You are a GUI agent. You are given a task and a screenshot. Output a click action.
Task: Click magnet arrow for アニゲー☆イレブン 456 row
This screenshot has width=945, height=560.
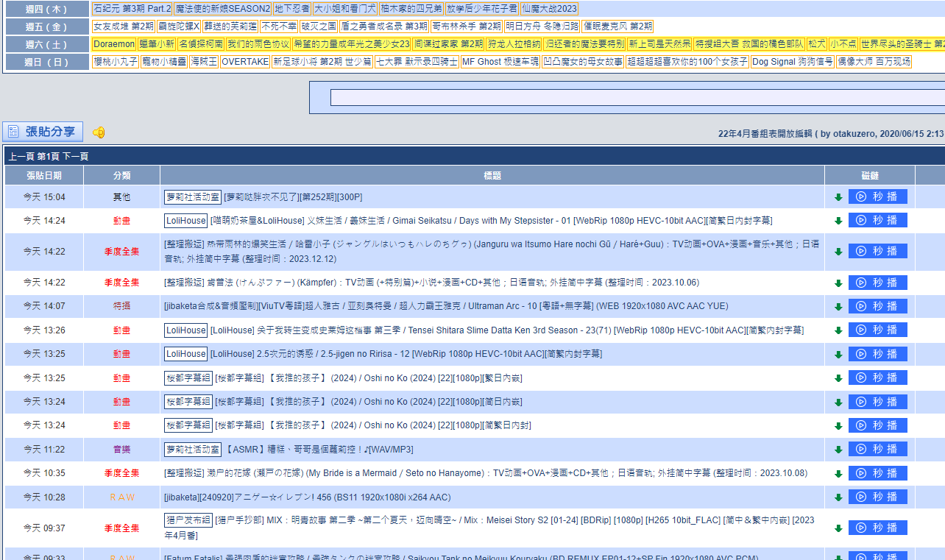pyautogui.click(x=838, y=497)
